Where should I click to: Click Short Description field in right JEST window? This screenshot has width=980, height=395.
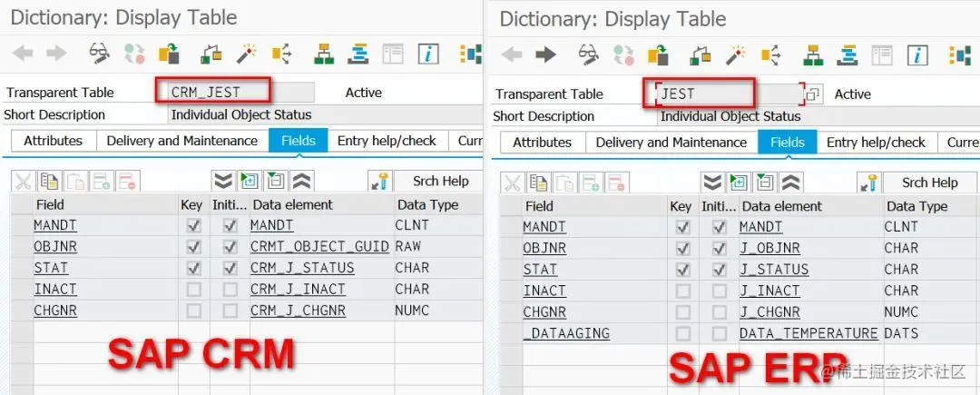tap(818, 116)
